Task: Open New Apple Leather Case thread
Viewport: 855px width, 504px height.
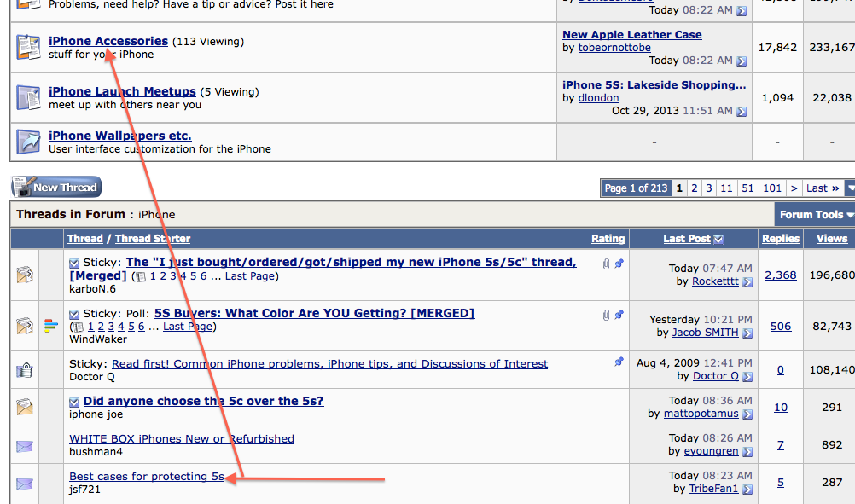Action: tap(632, 34)
